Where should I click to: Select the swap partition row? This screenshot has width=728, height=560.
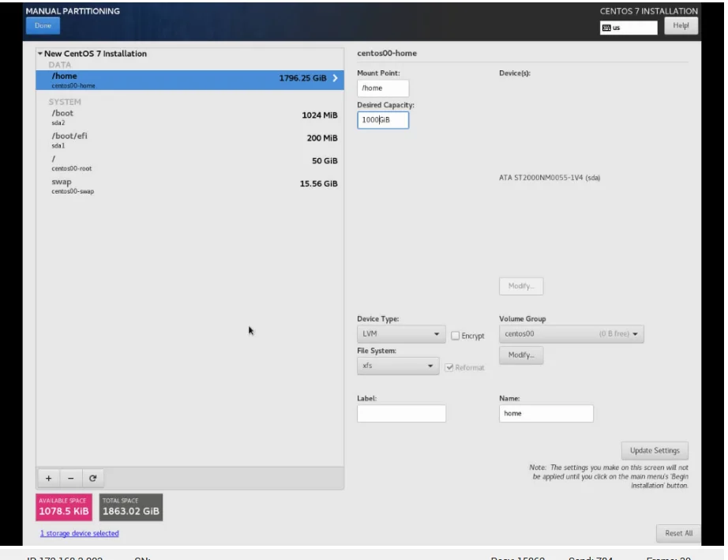[x=190, y=186]
